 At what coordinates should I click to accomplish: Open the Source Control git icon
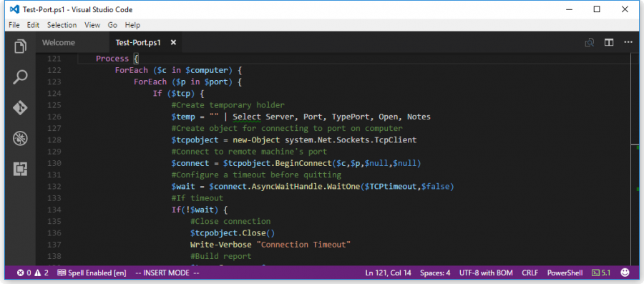coord(20,108)
